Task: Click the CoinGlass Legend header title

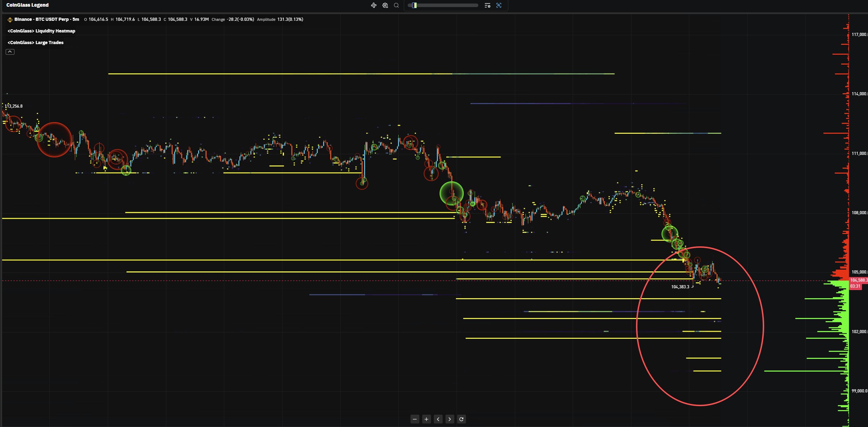Action: (x=28, y=5)
